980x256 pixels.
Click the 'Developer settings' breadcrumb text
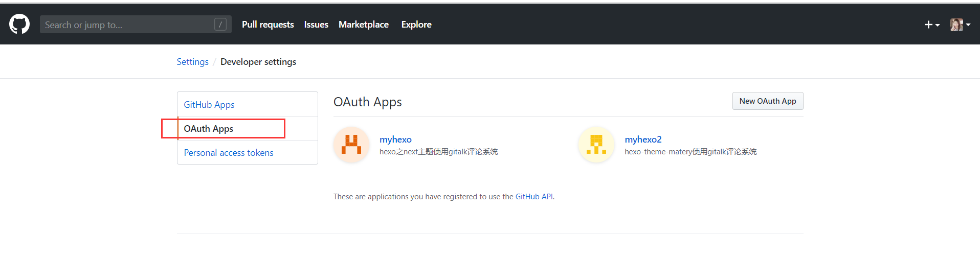pyautogui.click(x=258, y=62)
